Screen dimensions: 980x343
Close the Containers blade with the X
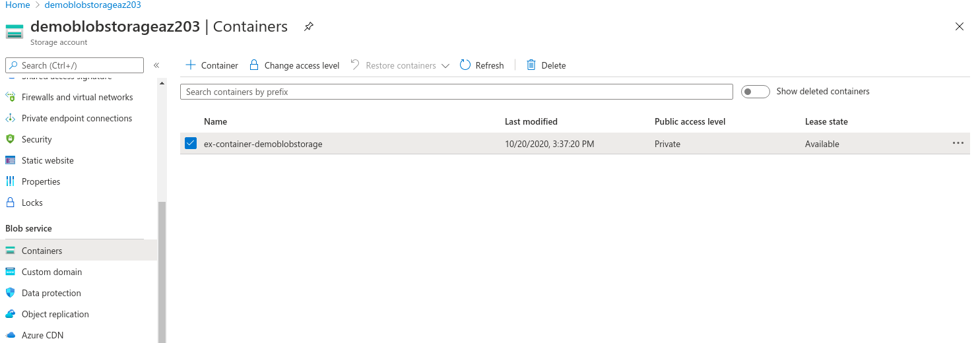[x=960, y=26]
